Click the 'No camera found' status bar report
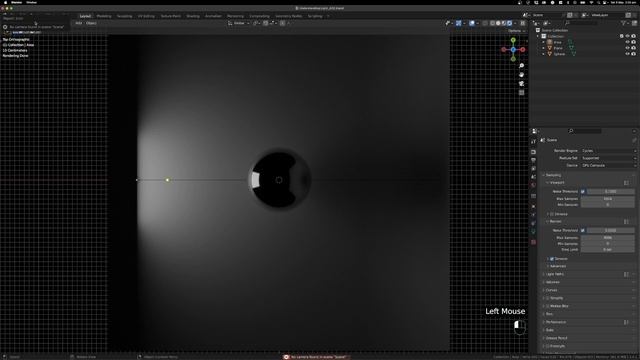640x360 pixels. pos(316,357)
